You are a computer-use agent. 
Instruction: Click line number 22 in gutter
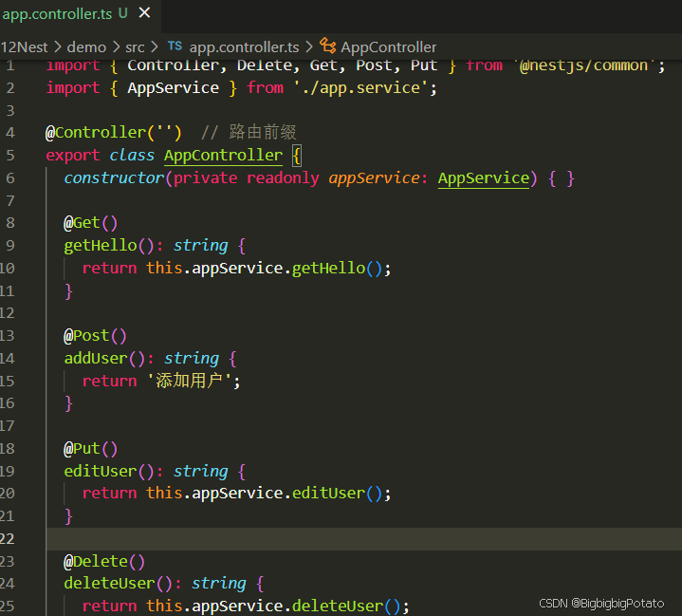pos(8,538)
